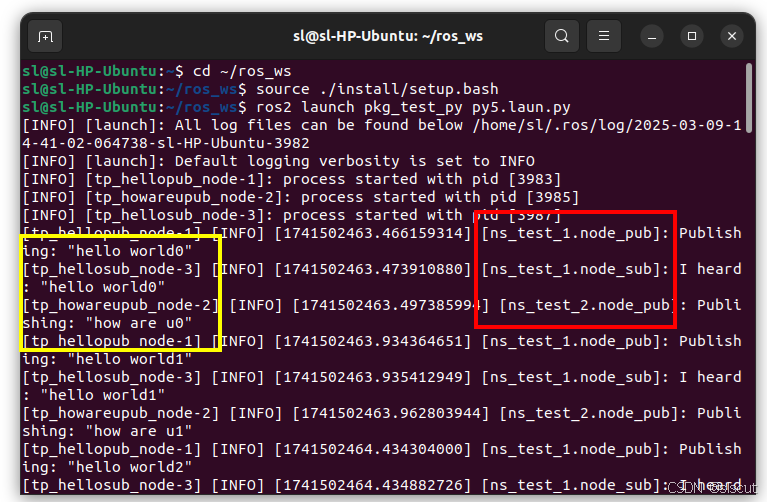Click timestamp 1741502463.466159314

372,233
